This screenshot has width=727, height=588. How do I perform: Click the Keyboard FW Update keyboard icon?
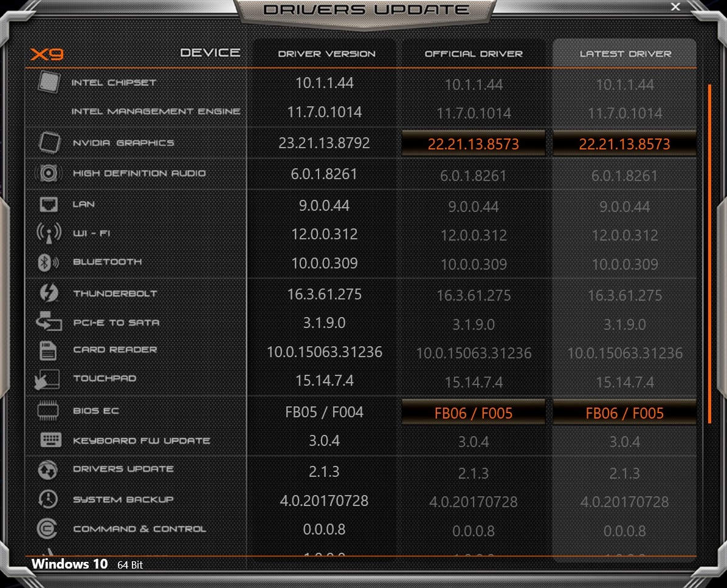[x=50, y=440]
